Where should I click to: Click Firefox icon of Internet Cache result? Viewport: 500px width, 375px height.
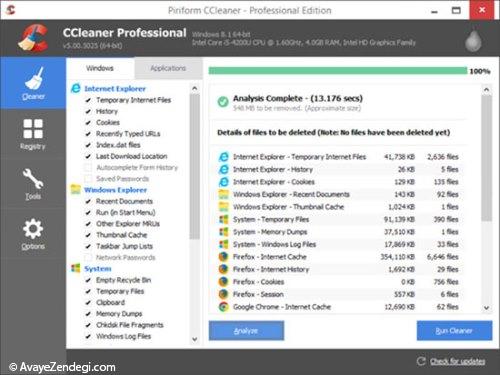coord(223,257)
